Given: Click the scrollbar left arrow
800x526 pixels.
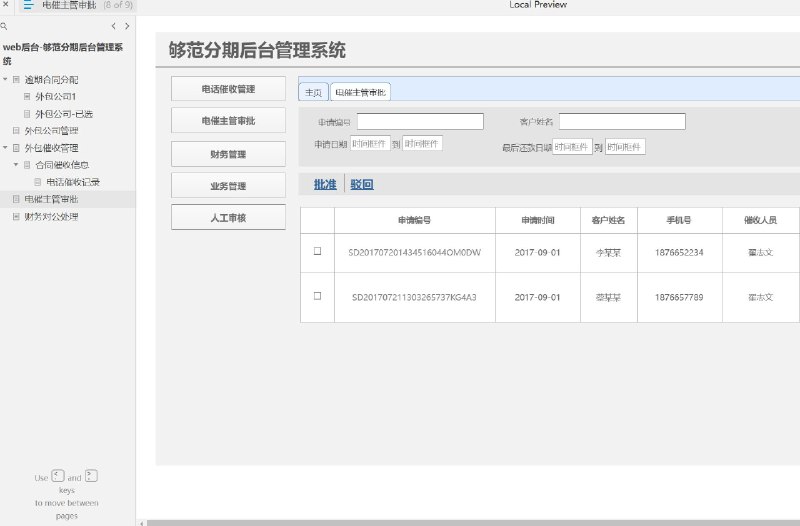Looking at the screenshot, I should 142,523.
